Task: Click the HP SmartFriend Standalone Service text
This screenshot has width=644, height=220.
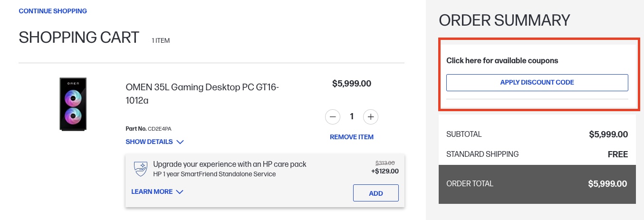Action: 214,174
